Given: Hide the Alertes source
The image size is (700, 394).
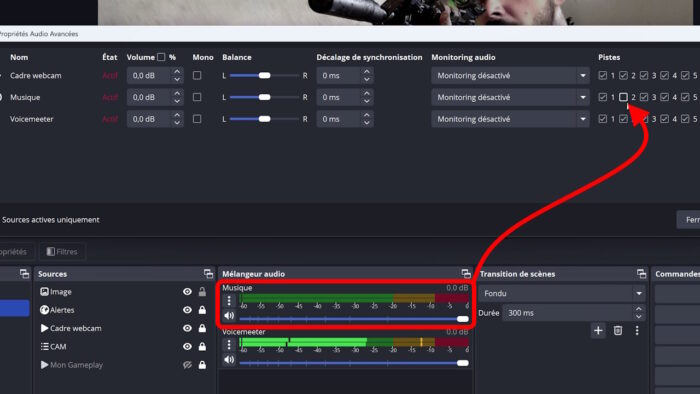Looking at the screenshot, I should point(188,310).
